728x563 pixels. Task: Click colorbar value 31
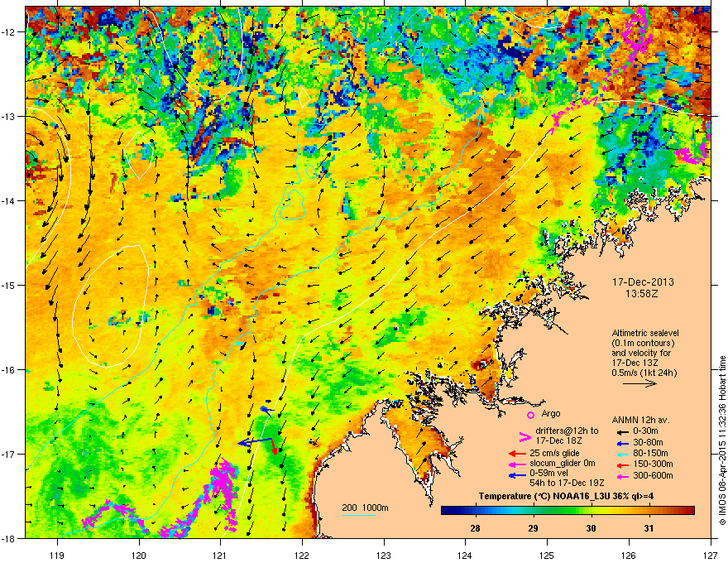point(649,528)
